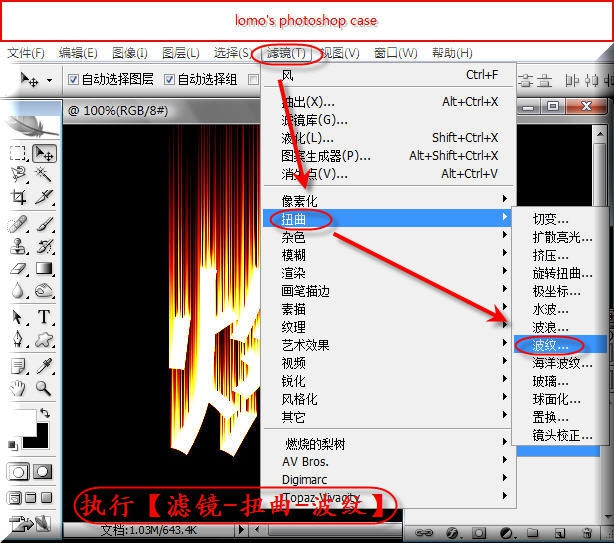Screen dimensions: 614x543
Task: Open the 窗口(W) menu
Action: click(396, 53)
